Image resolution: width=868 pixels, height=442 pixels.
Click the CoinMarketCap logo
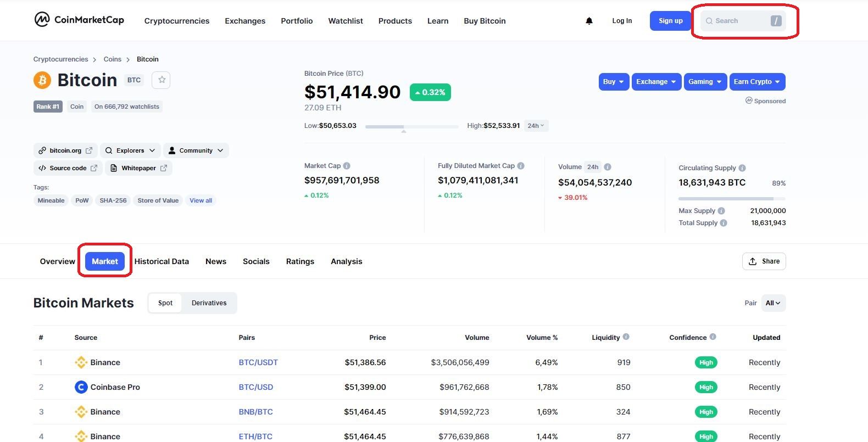(x=79, y=20)
